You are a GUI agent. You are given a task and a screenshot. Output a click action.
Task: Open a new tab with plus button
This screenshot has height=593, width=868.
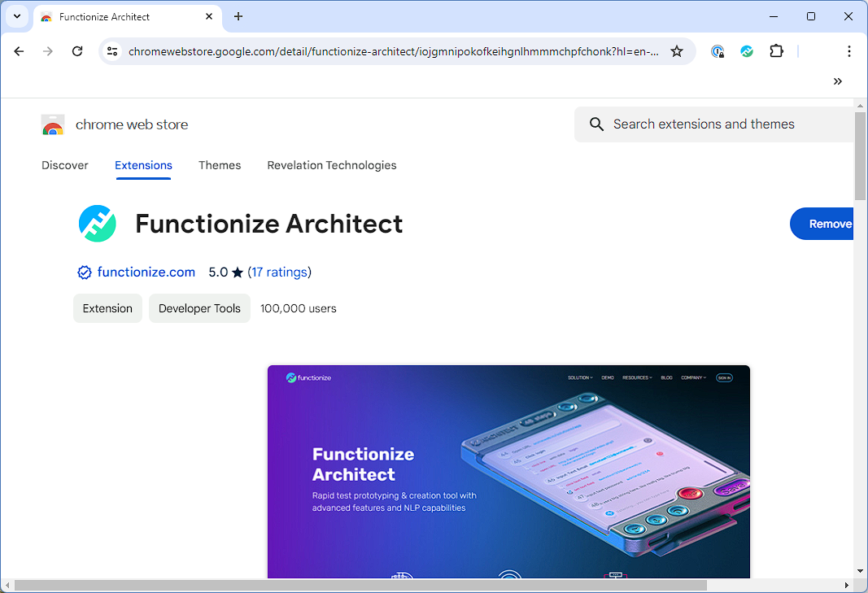[x=238, y=16]
